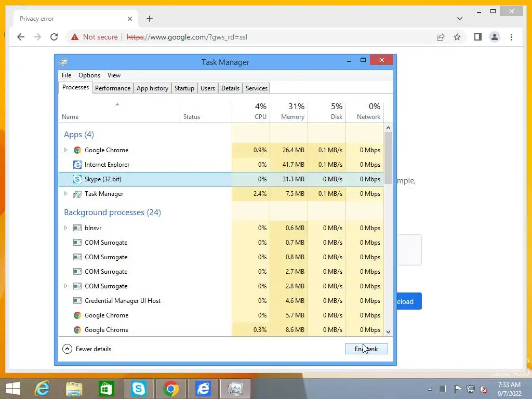This screenshot has width=532, height=399.
Task: Select the COM Surrogate 0.7 MB row
Action: point(221,243)
